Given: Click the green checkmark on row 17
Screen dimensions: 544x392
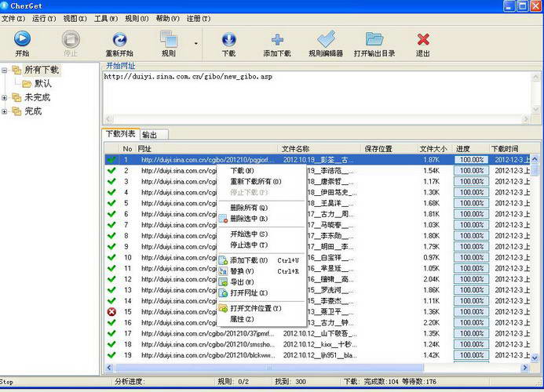Looking at the screenshot, I should (x=111, y=333).
